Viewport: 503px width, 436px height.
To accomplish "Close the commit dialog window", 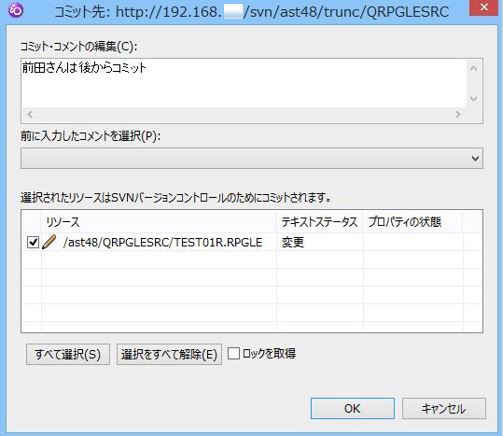I will (484, 7).
